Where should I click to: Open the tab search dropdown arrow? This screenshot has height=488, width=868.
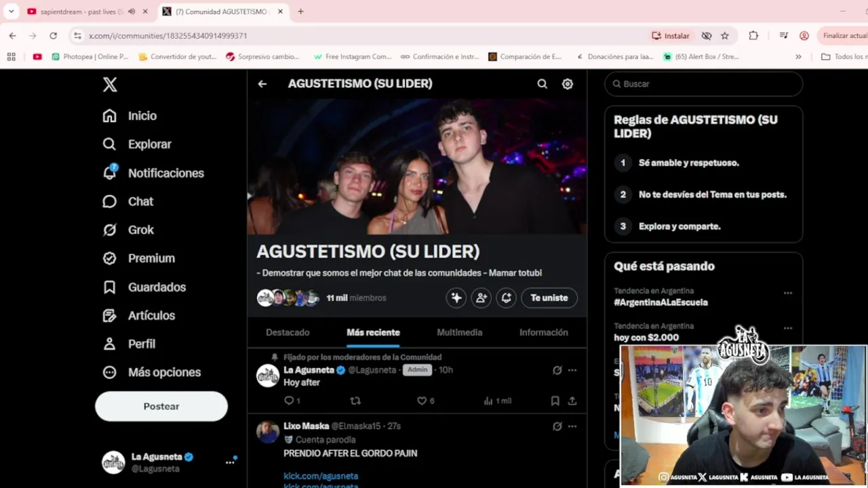point(11,12)
